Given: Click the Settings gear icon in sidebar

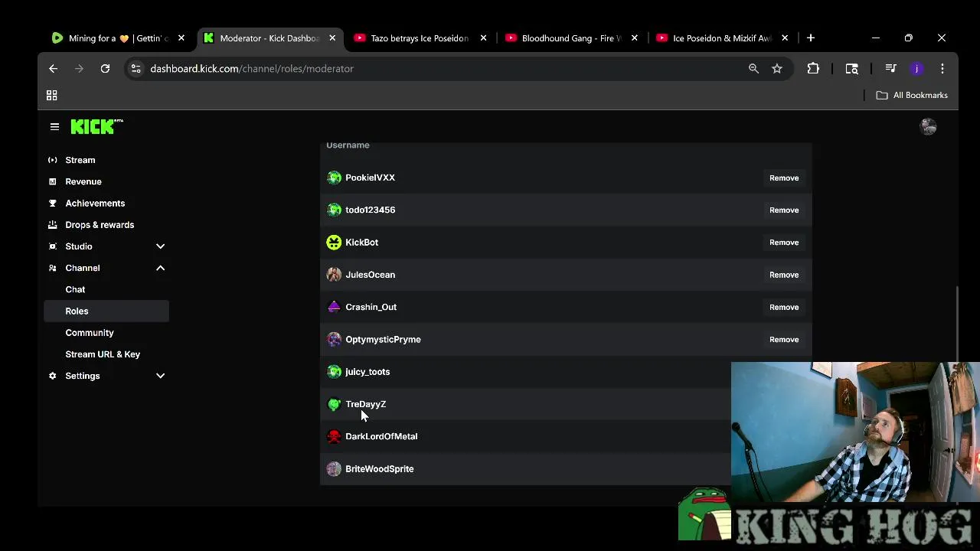Looking at the screenshot, I should (x=52, y=376).
